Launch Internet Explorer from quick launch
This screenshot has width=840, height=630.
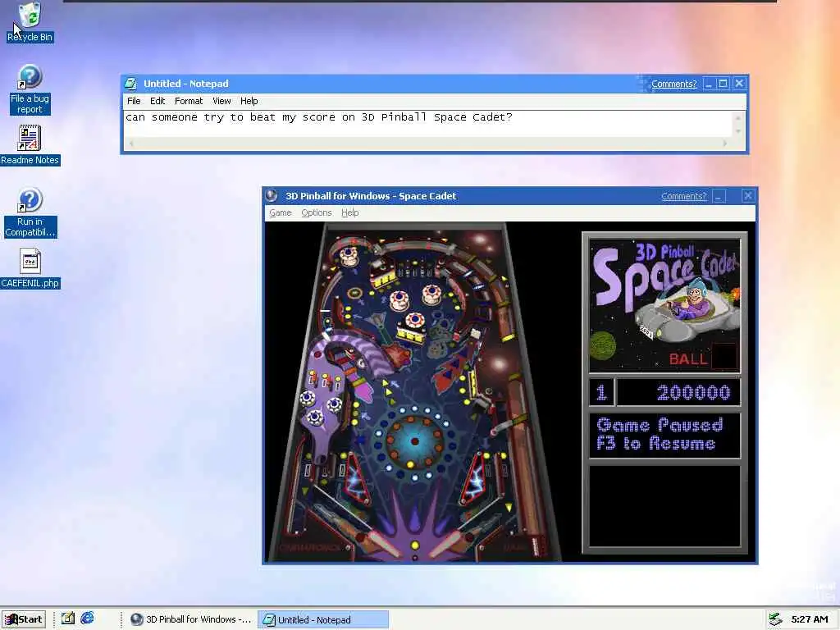pyautogui.click(x=87, y=619)
